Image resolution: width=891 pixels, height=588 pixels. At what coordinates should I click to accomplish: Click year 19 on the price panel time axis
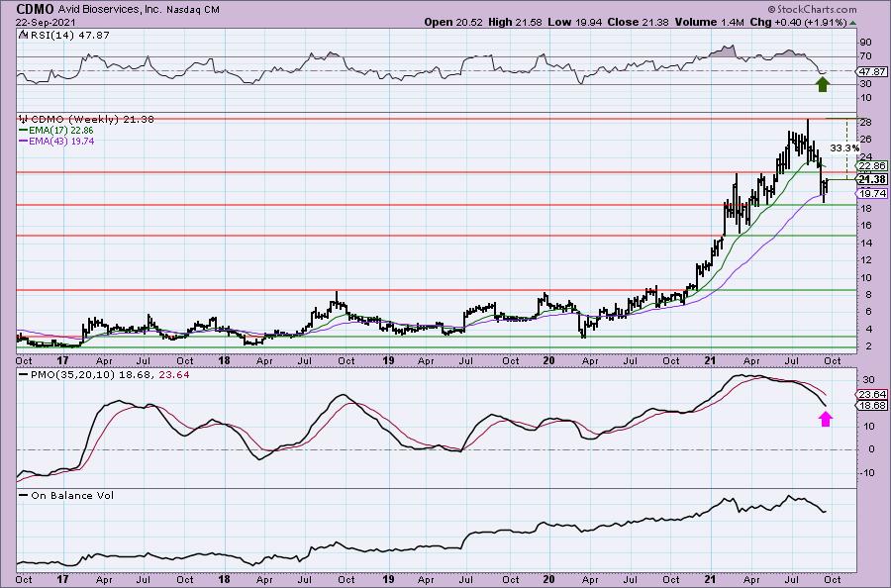coord(387,360)
